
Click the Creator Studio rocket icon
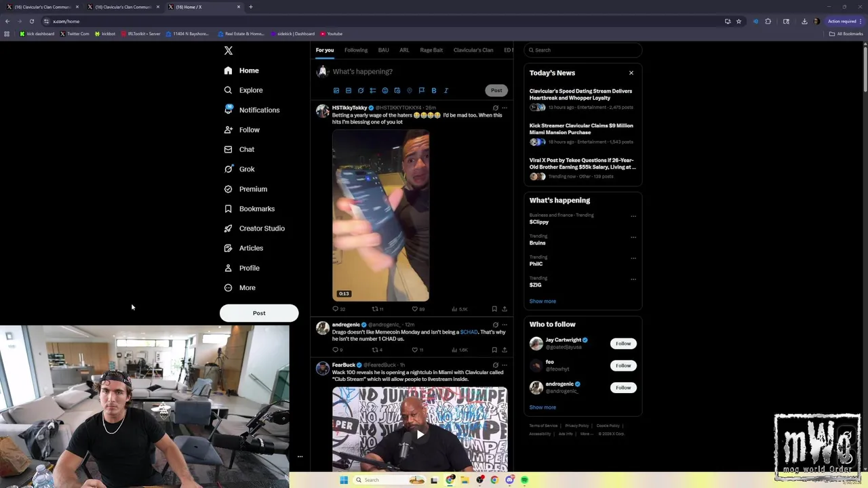(x=228, y=228)
